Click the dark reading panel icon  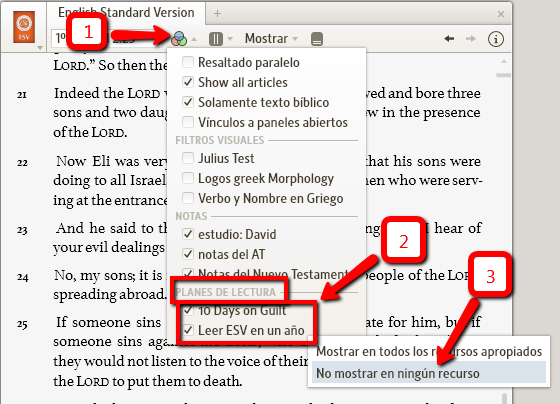point(317,39)
